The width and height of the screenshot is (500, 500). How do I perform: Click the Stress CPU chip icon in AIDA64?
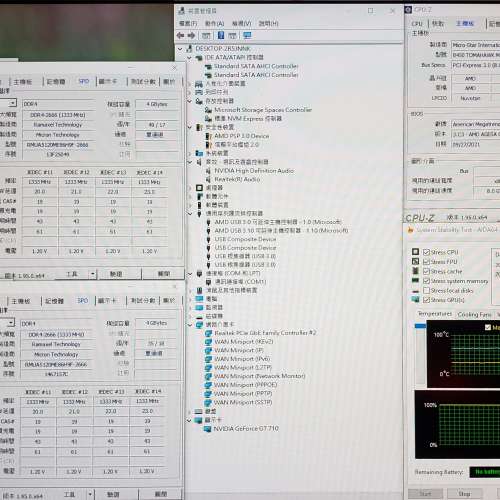(415, 252)
